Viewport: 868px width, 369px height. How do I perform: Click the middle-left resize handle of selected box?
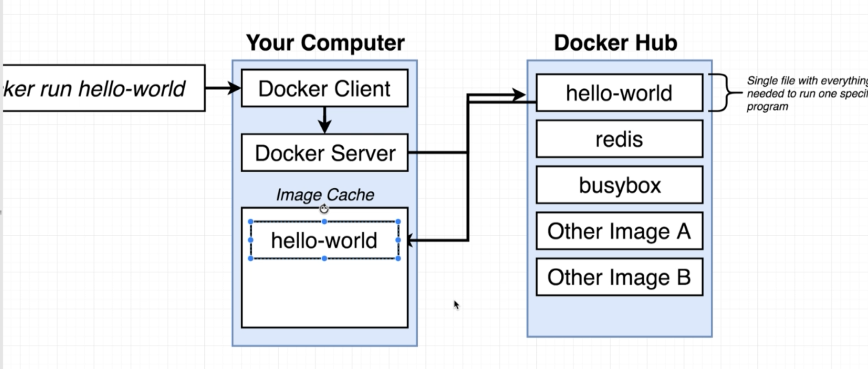tap(251, 240)
